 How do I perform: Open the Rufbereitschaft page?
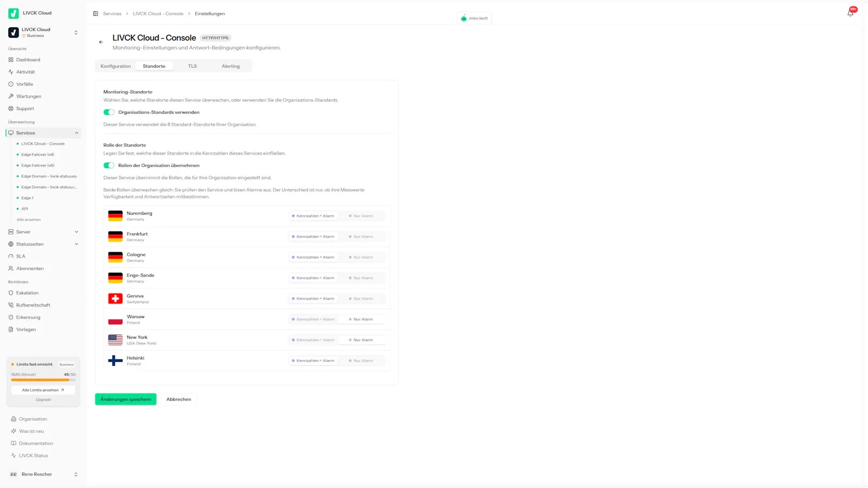[x=43, y=305]
